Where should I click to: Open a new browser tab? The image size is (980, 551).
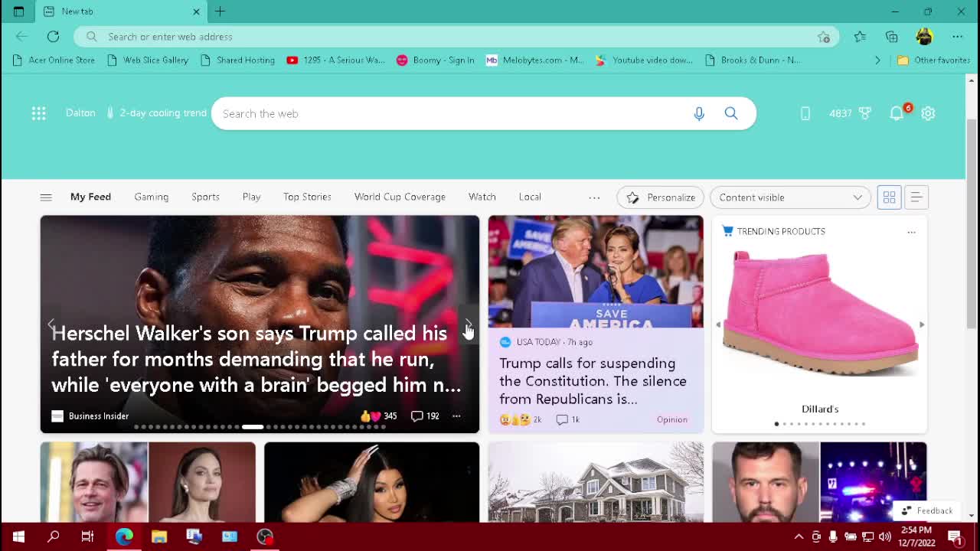[x=220, y=11]
